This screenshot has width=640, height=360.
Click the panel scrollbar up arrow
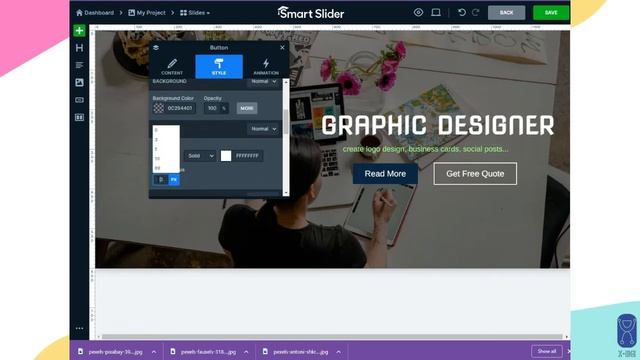(x=286, y=82)
